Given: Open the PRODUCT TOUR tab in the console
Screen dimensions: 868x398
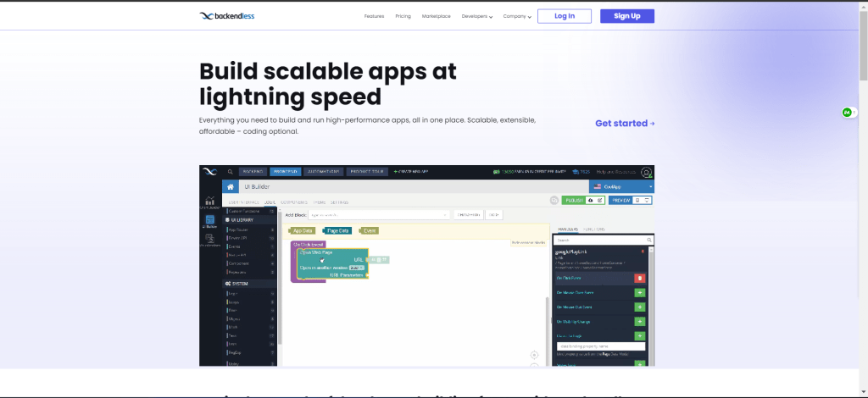Looking at the screenshot, I should (x=368, y=172).
